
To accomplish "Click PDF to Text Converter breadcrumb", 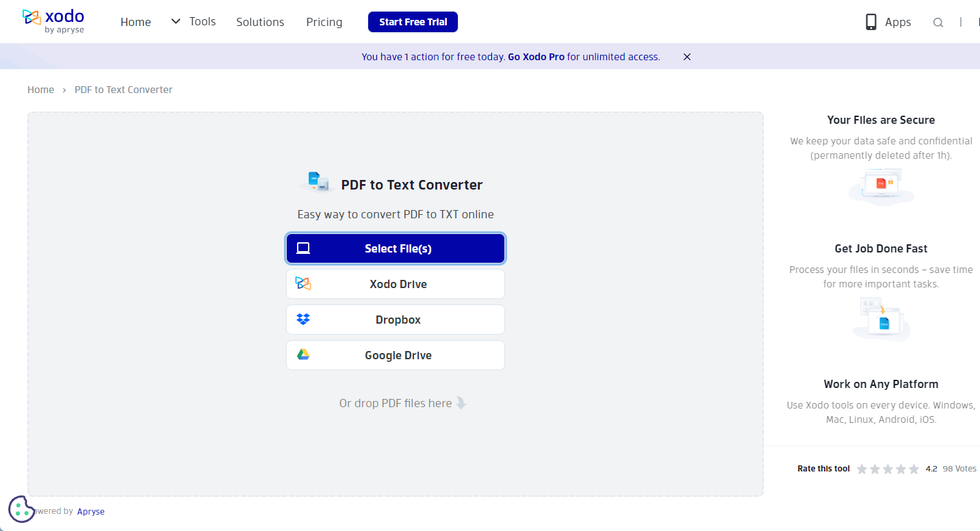I will pos(123,90).
